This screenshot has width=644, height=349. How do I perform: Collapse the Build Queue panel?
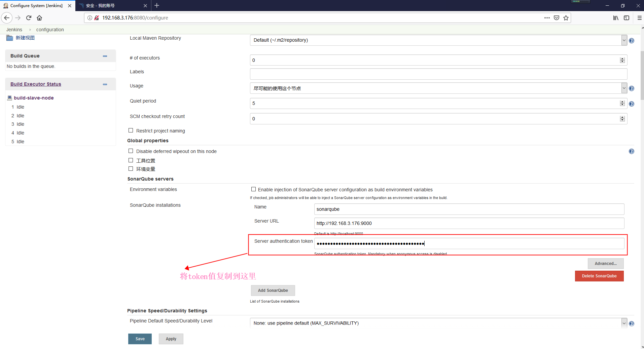[x=105, y=56]
